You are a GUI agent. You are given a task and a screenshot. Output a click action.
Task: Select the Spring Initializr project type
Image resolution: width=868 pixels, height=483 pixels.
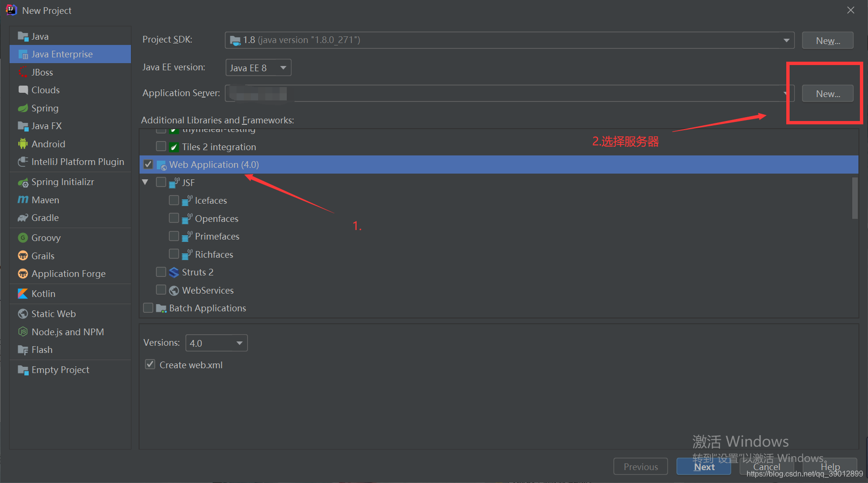(x=70, y=182)
